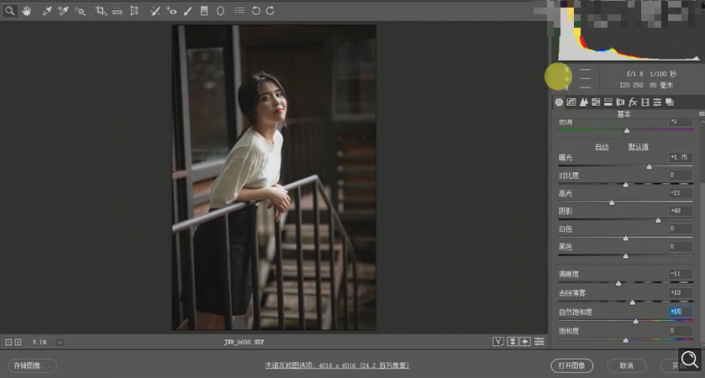
Task: Open the zoom level dropdown
Action: click(x=59, y=342)
